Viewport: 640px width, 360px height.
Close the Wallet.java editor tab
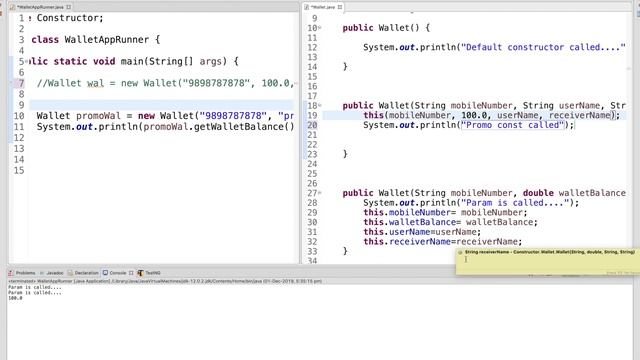[340, 7]
